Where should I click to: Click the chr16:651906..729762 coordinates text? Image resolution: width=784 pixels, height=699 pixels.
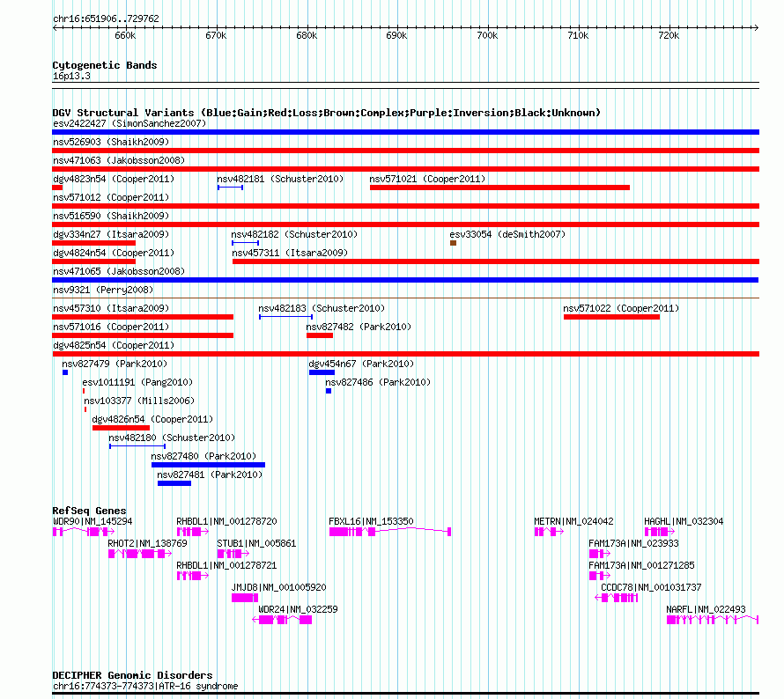106,18
